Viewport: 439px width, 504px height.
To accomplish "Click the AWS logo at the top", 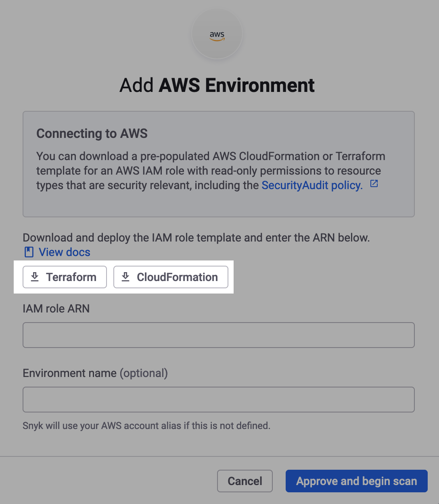I will pos(217,35).
